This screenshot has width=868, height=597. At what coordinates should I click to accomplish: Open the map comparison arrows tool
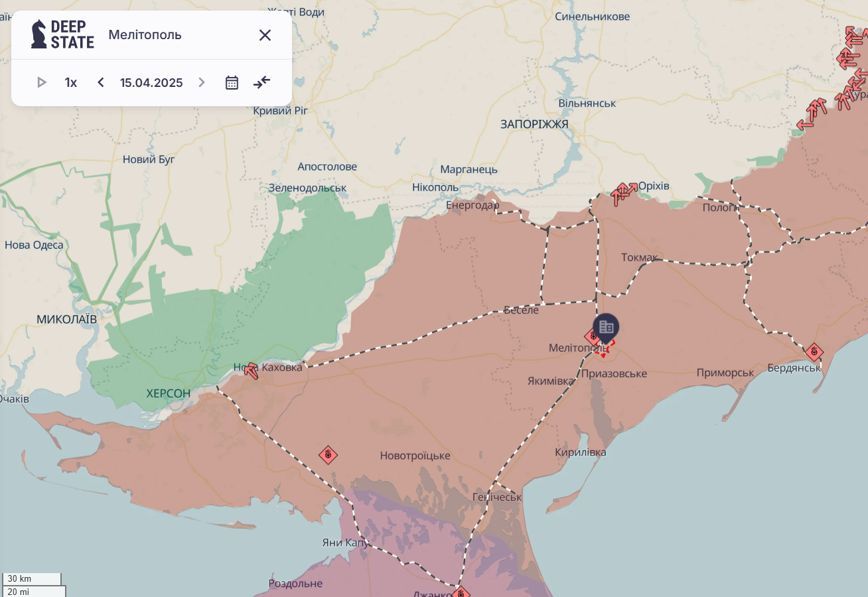coord(262,82)
